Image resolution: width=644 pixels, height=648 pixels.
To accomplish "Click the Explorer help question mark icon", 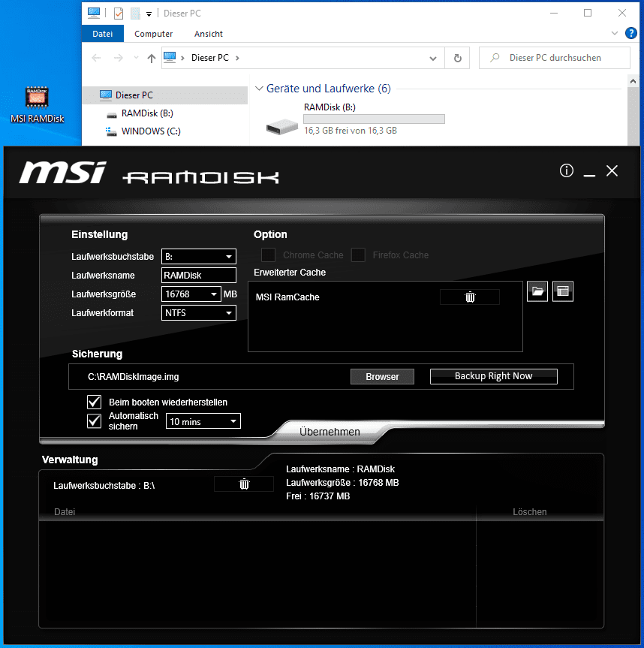I will click(630, 33).
